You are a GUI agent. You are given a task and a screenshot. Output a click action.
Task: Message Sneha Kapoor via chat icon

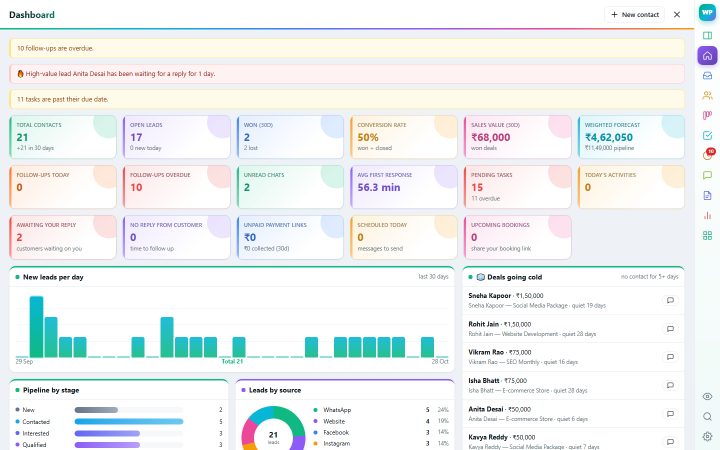(x=670, y=300)
